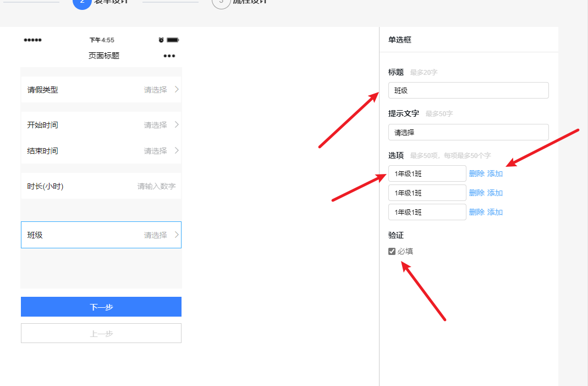
Task: Open the 班级 field chevron in preview
Action: [177, 235]
